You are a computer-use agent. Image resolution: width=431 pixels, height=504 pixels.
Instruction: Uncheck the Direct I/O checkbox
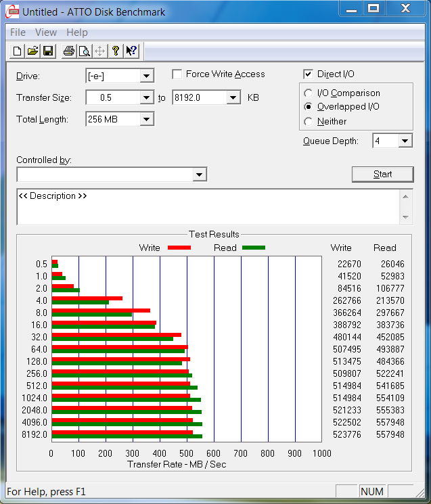coord(309,74)
